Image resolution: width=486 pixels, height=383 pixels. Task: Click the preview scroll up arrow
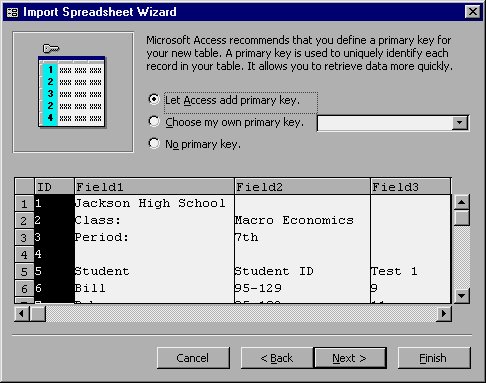tap(462, 202)
